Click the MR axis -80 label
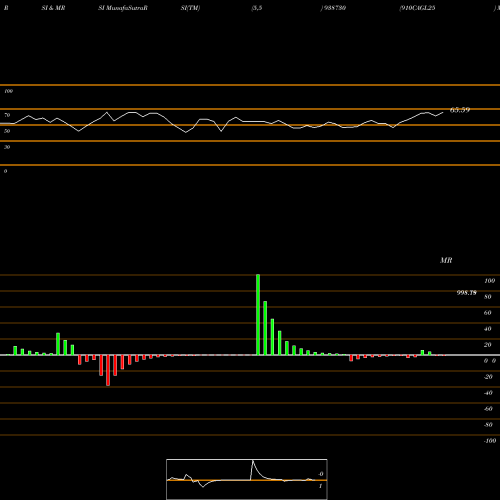500x500 pixels. (488, 425)
